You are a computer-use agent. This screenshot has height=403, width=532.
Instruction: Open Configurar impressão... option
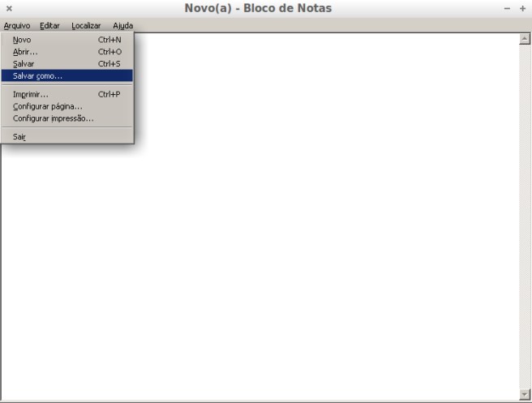pos(53,118)
